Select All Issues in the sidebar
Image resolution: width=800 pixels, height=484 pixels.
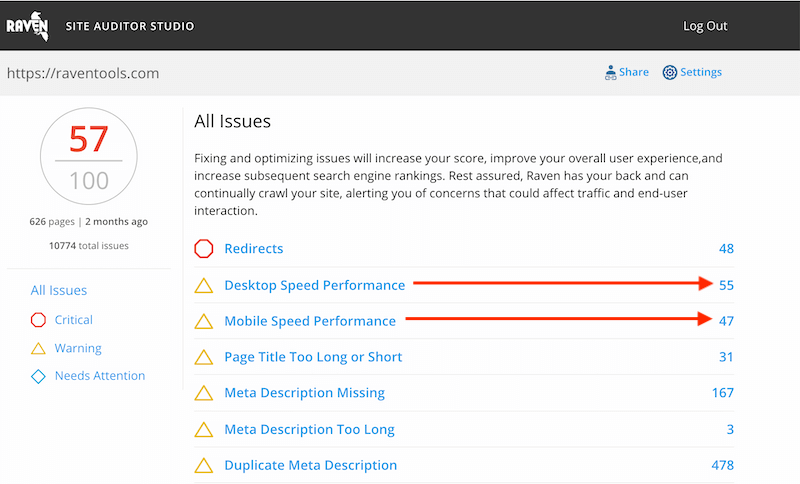click(x=59, y=290)
